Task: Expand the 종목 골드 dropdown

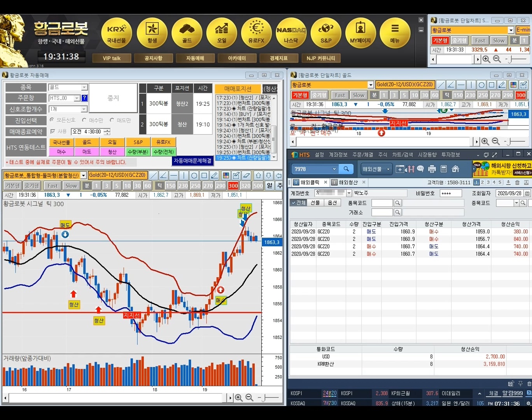Action: [84, 87]
